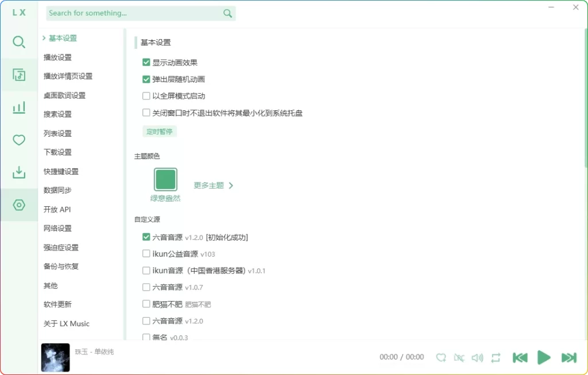Open My Collection via the heart sidebar icon
This screenshot has height=375, width=588.
(19, 140)
